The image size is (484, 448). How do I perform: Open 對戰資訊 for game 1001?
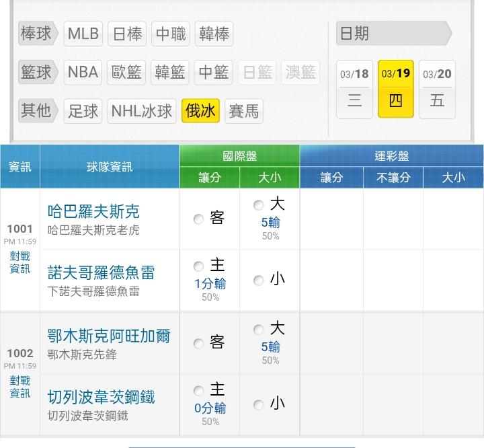[x=20, y=262]
